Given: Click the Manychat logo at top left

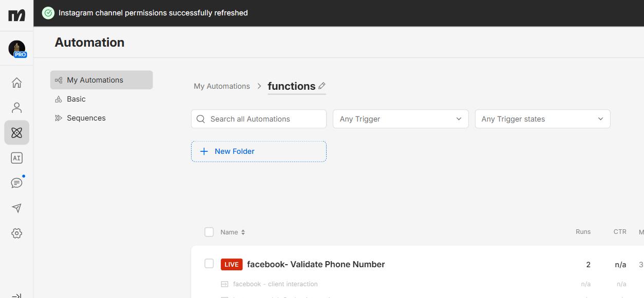Looking at the screenshot, I should [x=16, y=15].
